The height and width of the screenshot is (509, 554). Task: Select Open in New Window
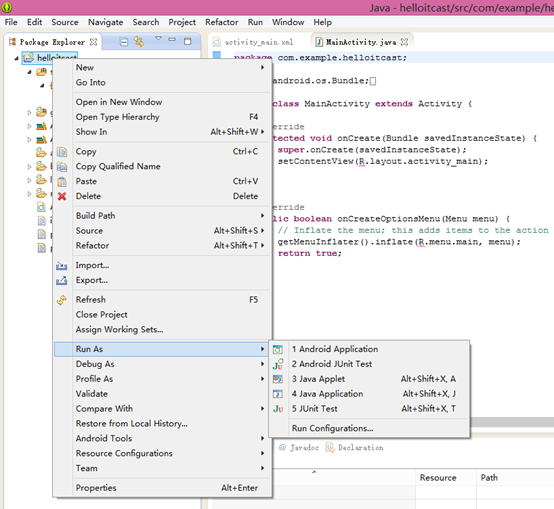click(163, 102)
